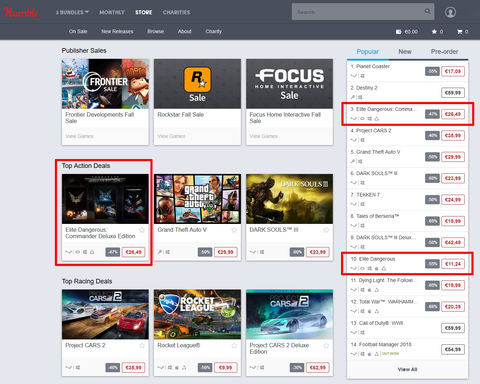Switch to the Popular tab

368,52
